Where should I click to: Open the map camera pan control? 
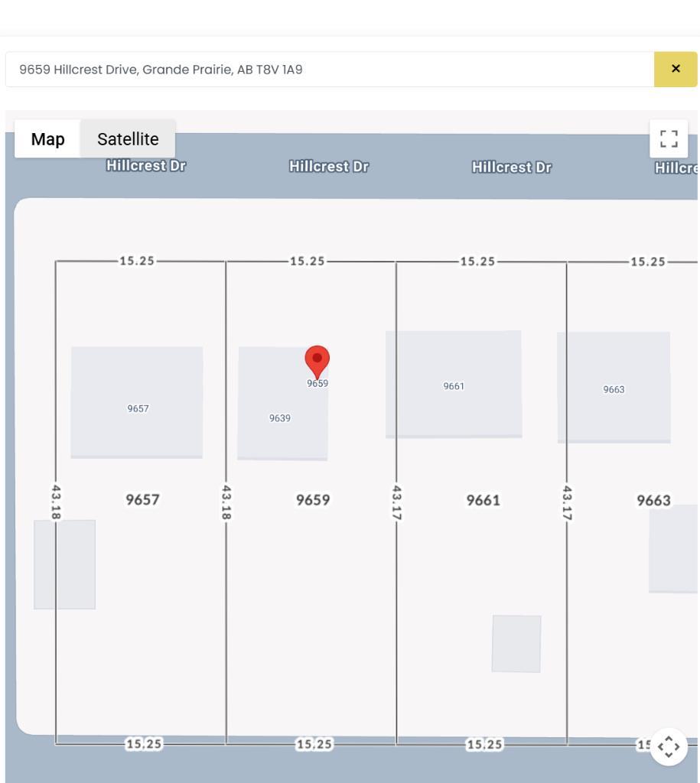pos(668,746)
